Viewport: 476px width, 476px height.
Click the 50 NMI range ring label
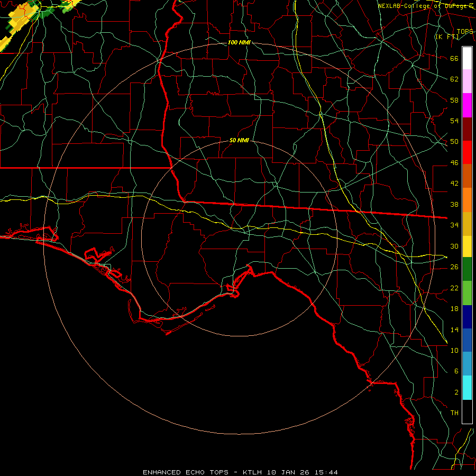click(239, 140)
